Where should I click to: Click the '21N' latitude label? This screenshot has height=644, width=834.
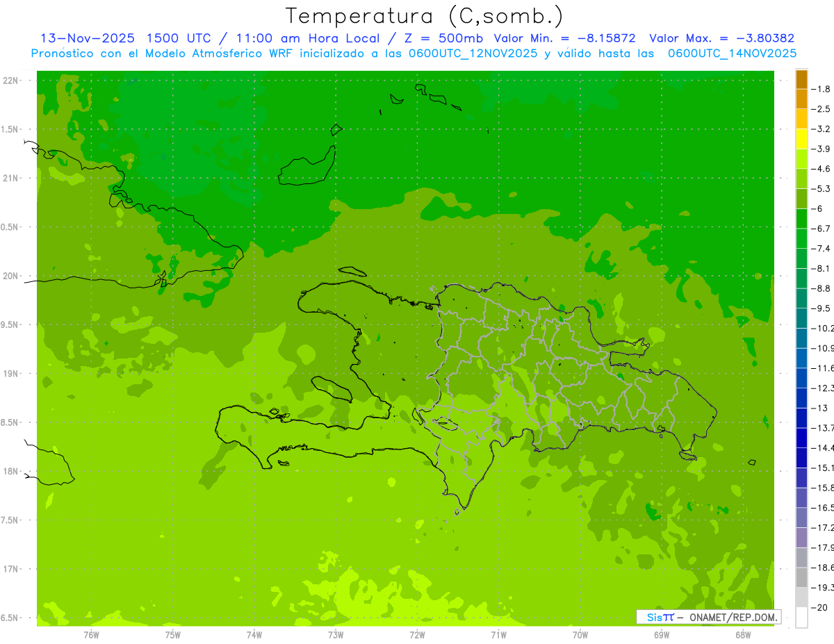point(11,178)
